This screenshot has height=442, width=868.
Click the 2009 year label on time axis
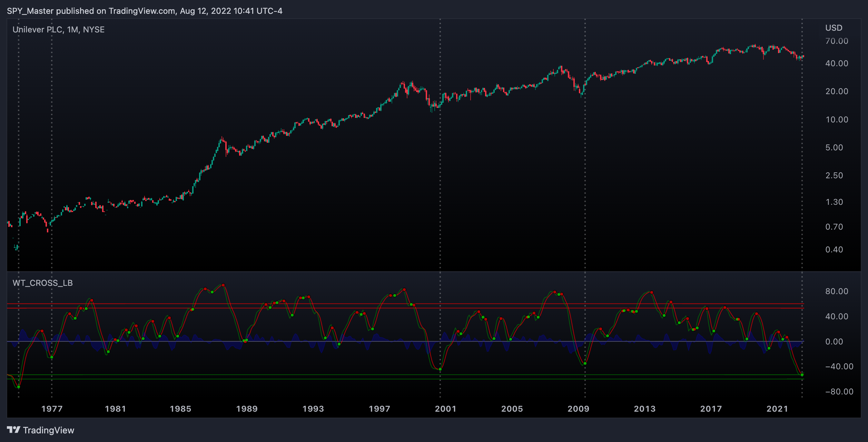579,409
